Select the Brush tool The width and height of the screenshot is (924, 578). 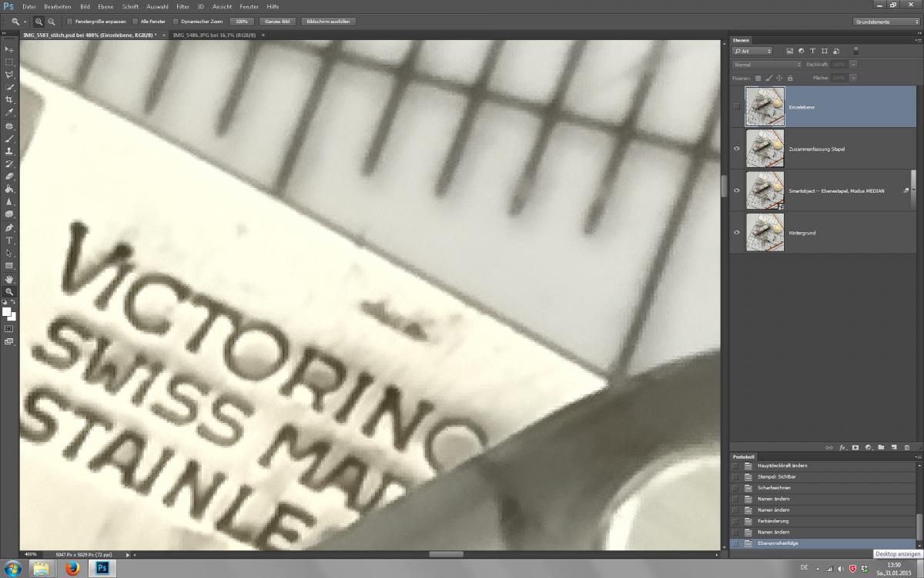(x=9, y=139)
